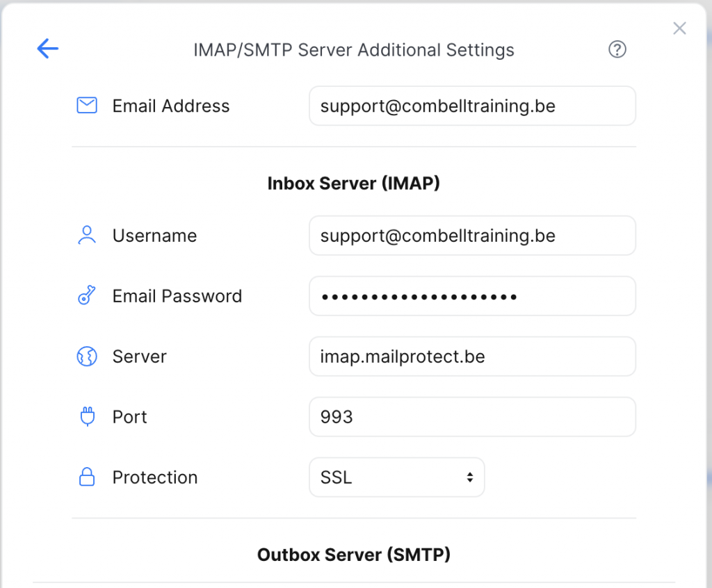This screenshot has width=712, height=588.
Task: Select the Server field with imap.mailprotect.be
Action: pos(472,357)
